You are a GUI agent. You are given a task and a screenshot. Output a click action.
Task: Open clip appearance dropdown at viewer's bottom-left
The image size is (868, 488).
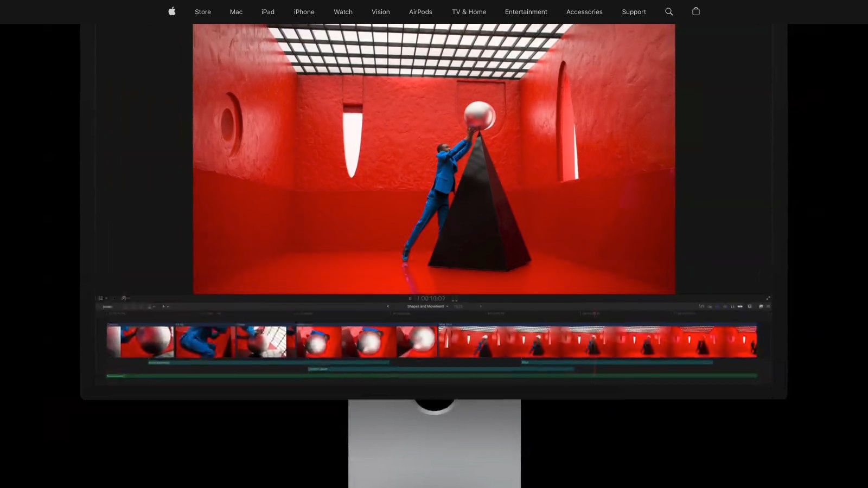pos(102,298)
